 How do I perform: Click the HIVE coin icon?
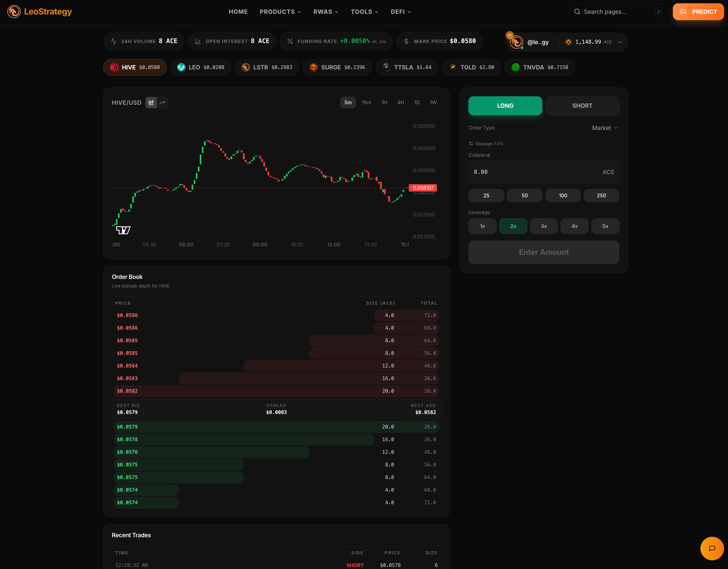pyautogui.click(x=114, y=67)
